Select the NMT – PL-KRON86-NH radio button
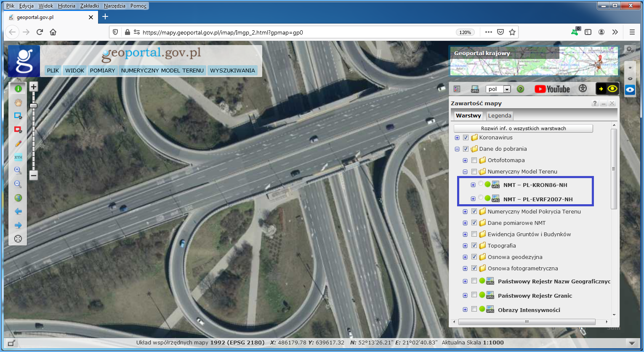This screenshot has height=352, width=644. tap(481, 184)
